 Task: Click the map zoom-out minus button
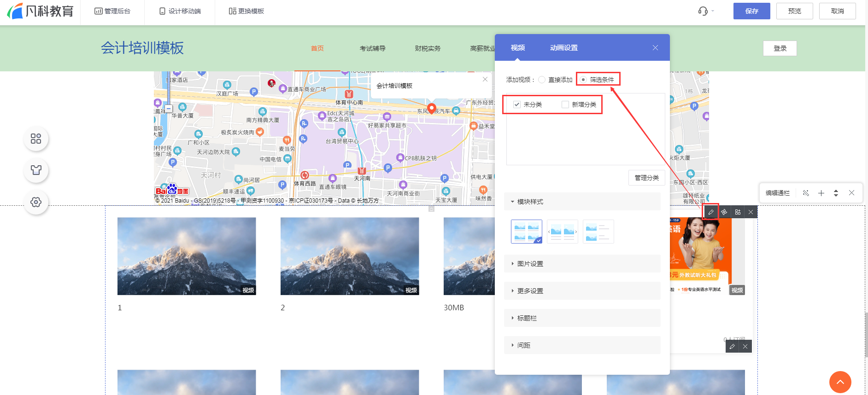pos(169,109)
